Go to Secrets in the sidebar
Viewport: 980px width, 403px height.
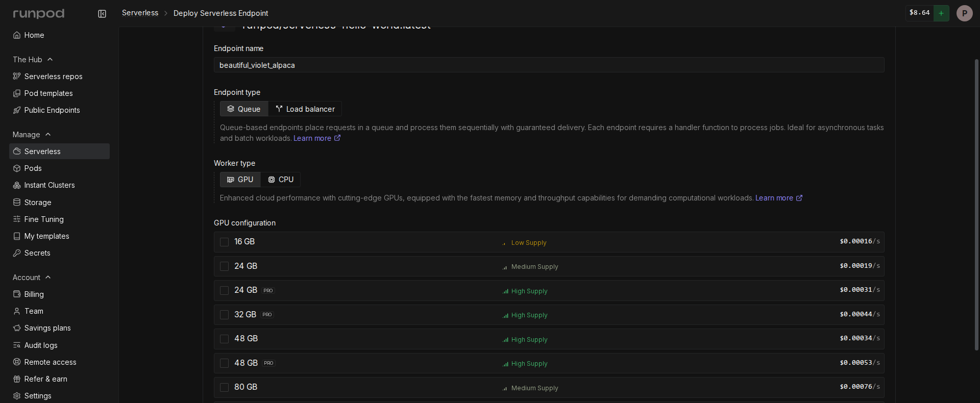pyautogui.click(x=37, y=253)
